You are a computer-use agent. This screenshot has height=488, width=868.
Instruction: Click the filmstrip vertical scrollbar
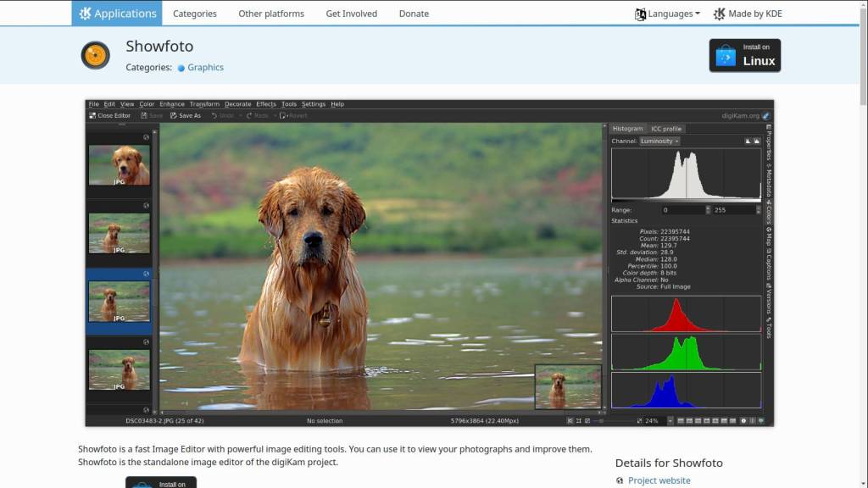[154, 270]
